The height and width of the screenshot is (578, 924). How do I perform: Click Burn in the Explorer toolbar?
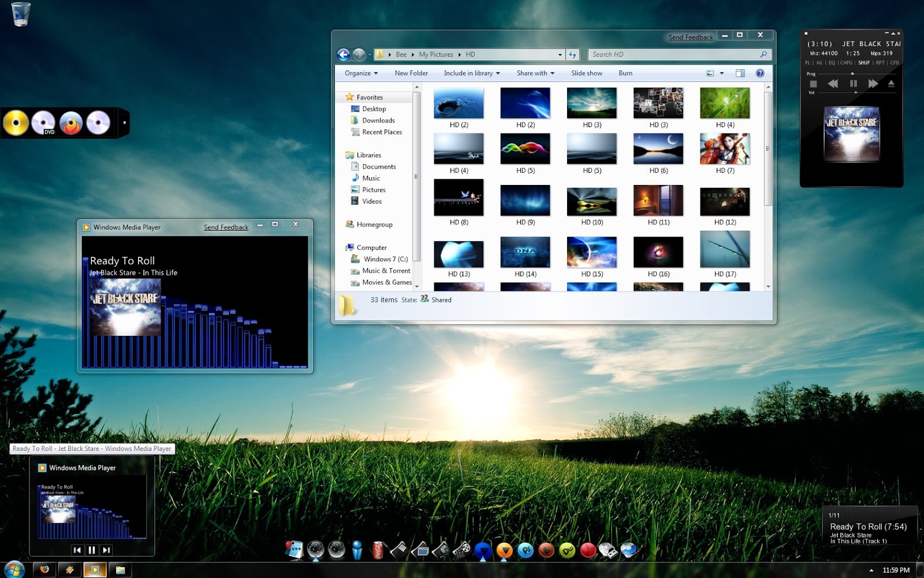click(625, 73)
